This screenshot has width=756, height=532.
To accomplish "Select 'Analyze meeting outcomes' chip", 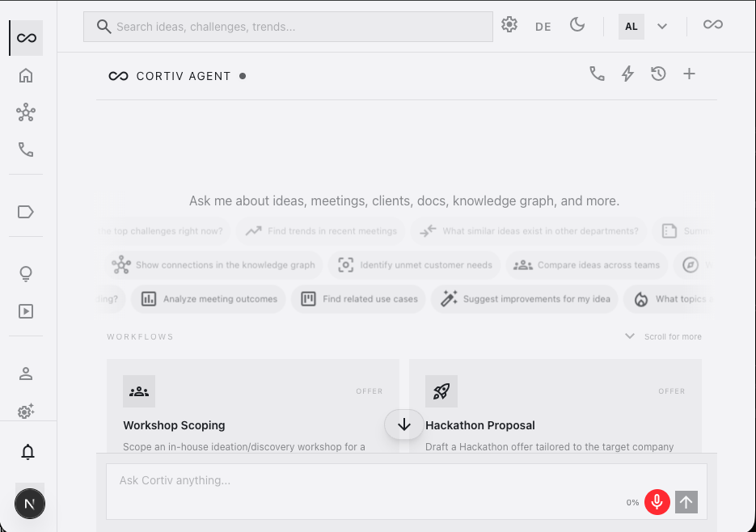I will [209, 299].
